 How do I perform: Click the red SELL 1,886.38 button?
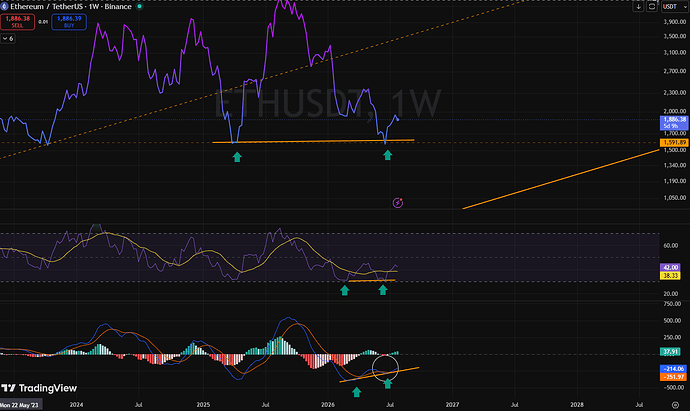(x=18, y=22)
